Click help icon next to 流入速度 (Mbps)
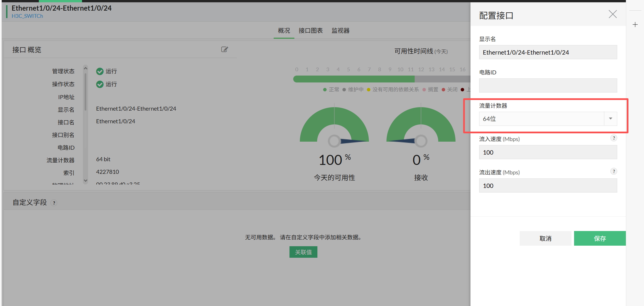Image resolution: width=644 pixels, height=306 pixels. pos(613,138)
